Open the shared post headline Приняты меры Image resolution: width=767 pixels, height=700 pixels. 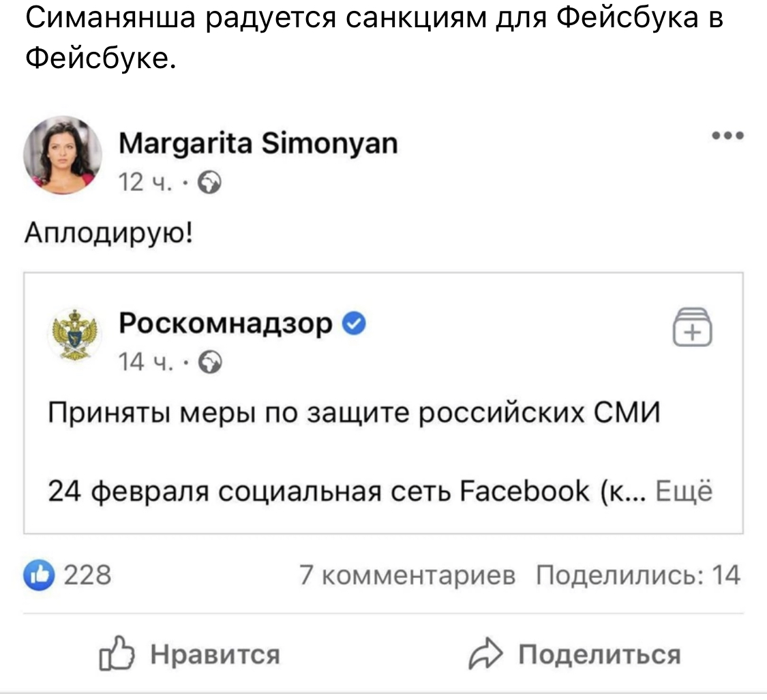355,412
